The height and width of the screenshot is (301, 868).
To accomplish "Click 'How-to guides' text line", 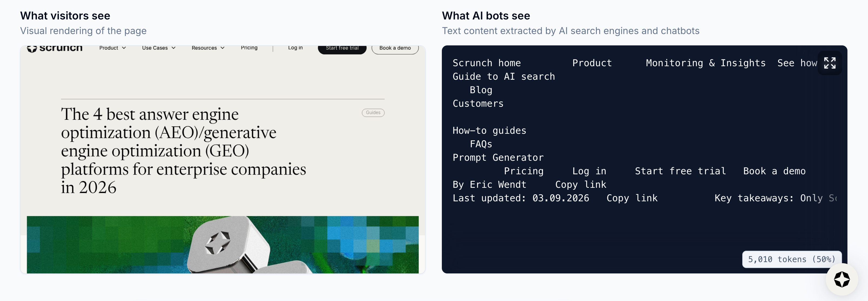I will [x=489, y=130].
